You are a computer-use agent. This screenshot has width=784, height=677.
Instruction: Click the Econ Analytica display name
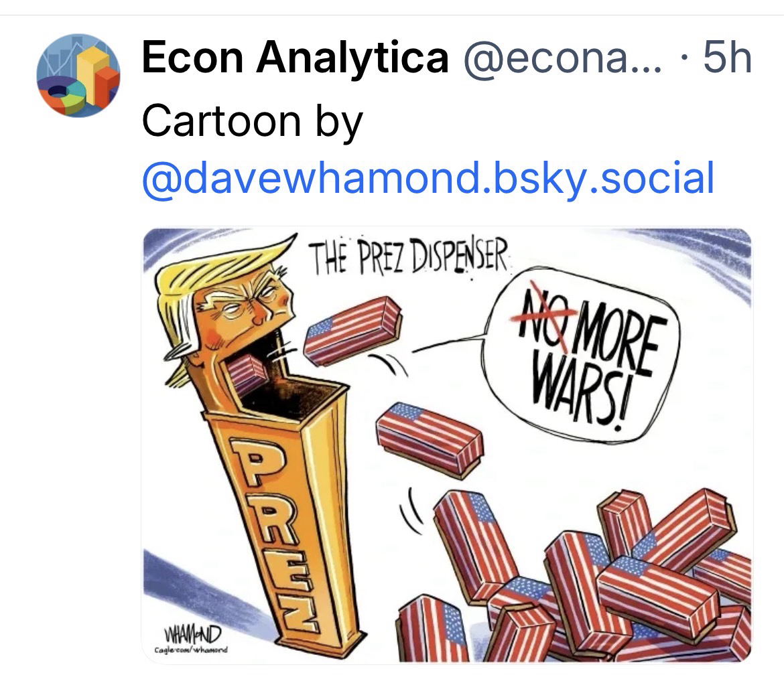(295, 58)
